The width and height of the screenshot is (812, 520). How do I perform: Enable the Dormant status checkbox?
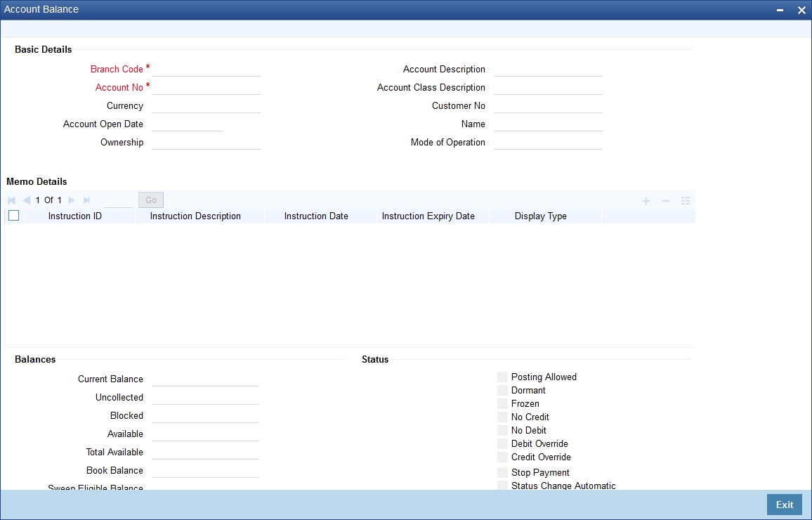502,390
